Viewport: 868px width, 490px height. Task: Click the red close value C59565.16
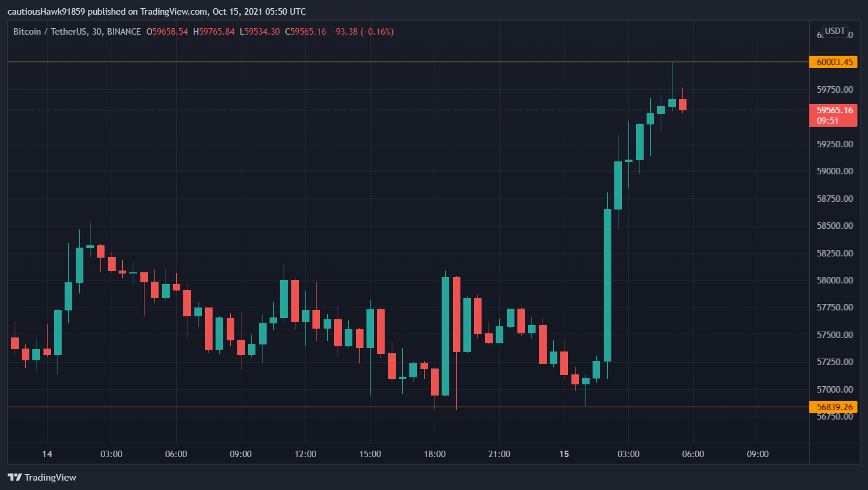point(305,32)
